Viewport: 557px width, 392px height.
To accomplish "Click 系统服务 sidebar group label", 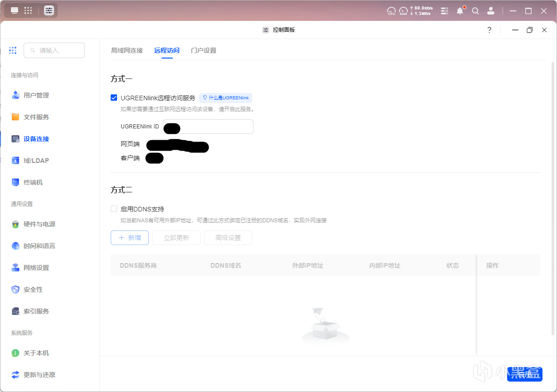I will pyautogui.click(x=22, y=333).
